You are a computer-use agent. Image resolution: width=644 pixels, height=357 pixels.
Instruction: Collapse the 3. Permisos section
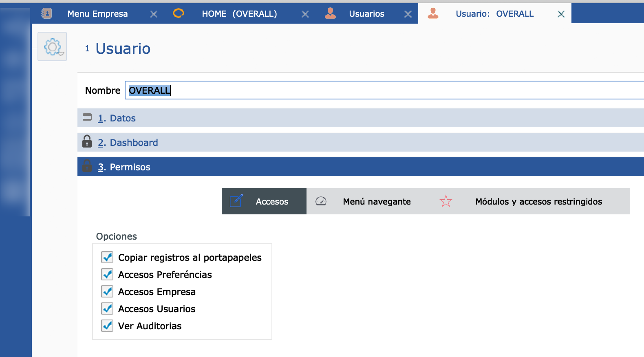[x=130, y=167]
